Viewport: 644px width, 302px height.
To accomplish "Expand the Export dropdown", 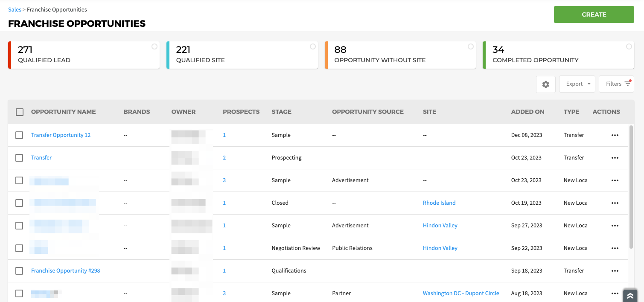I will point(577,84).
